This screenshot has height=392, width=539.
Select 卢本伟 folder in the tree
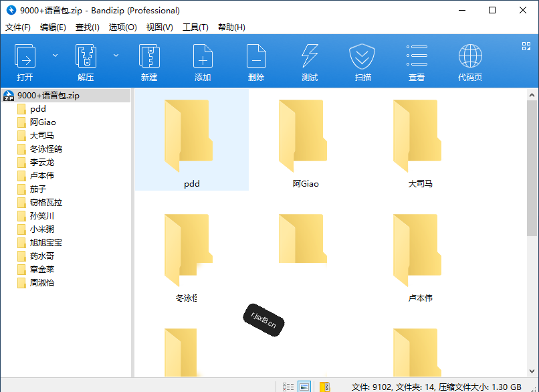(x=42, y=176)
